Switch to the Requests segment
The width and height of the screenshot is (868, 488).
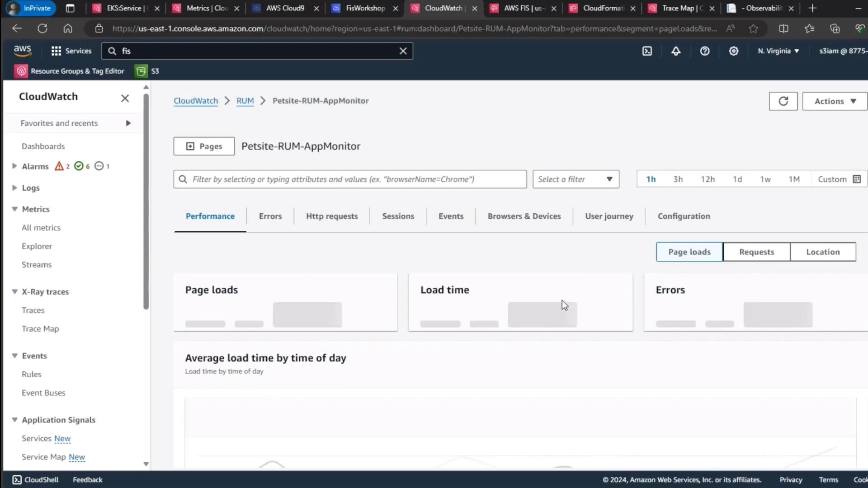tap(756, 252)
